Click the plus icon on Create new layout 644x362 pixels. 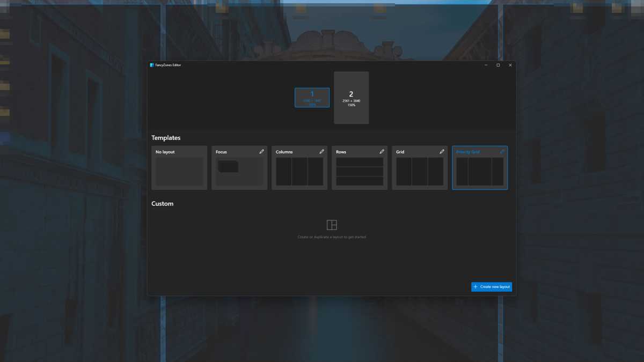pos(475,286)
